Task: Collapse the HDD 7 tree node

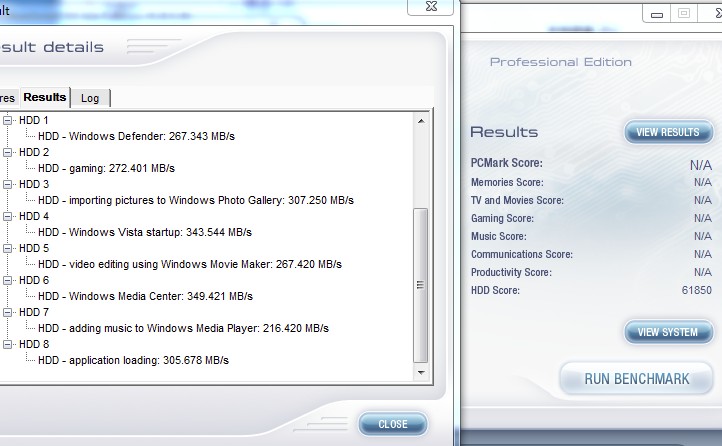Action: (7, 312)
